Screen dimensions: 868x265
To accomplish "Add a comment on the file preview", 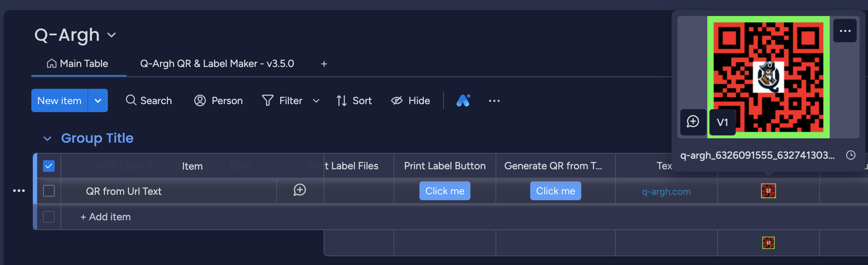I will click(x=693, y=122).
